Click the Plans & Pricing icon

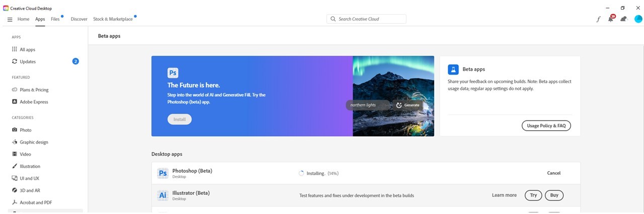[x=15, y=89]
